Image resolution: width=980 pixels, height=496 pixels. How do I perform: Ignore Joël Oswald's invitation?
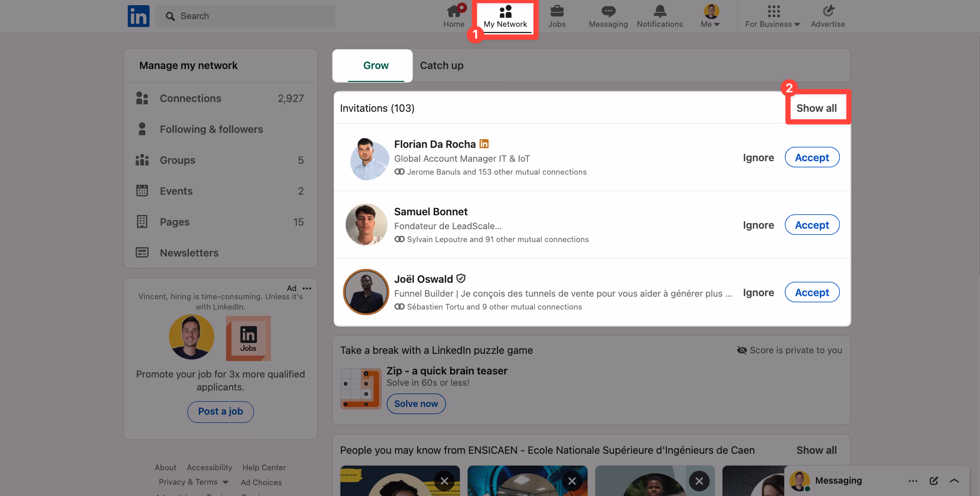click(758, 293)
